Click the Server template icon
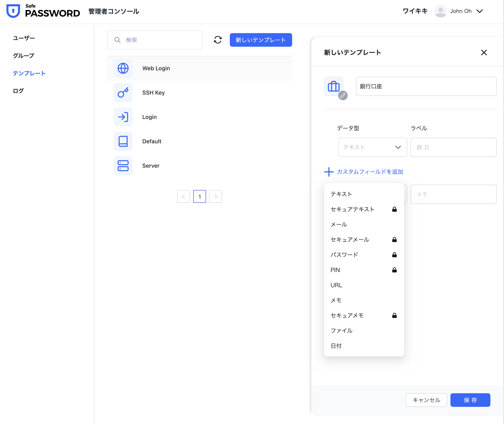The height and width of the screenshot is (424, 504). 123,166
